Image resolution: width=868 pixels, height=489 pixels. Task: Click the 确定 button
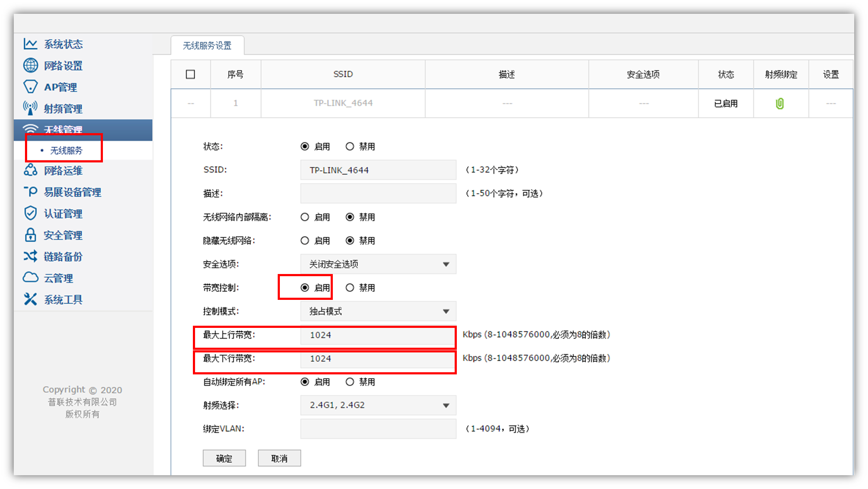click(224, 458)
